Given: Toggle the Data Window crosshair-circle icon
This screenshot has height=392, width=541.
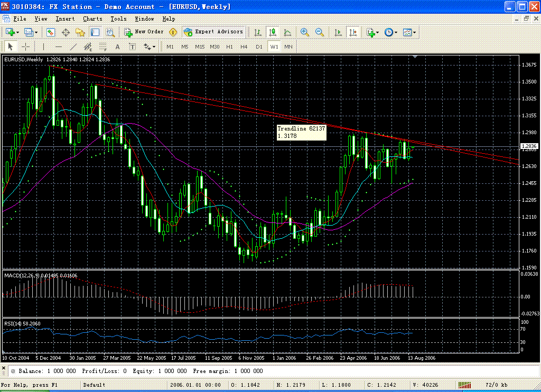Looking at the screenshot, I should tap(66, 32).
